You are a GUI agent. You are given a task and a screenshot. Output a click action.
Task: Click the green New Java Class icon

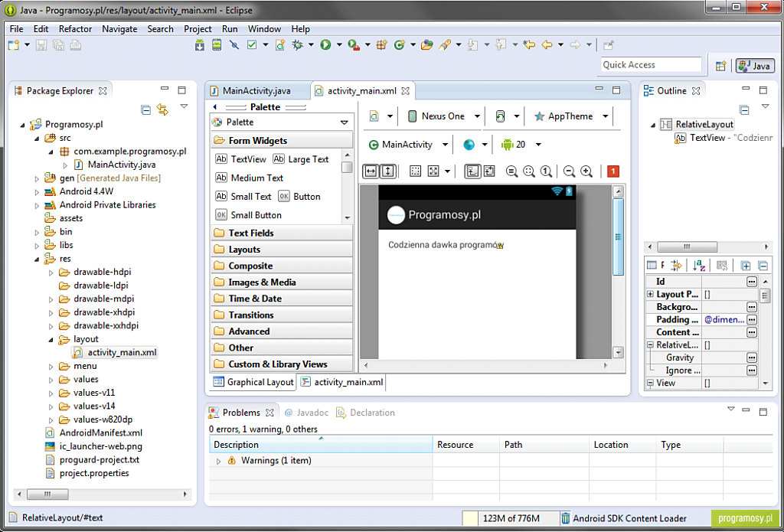point(399,45)
